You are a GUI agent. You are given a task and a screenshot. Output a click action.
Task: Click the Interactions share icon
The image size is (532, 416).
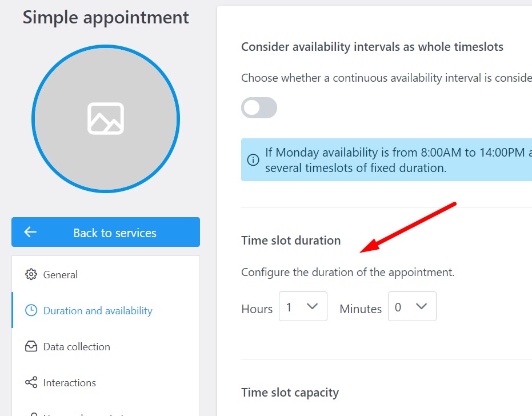point(31,382)
